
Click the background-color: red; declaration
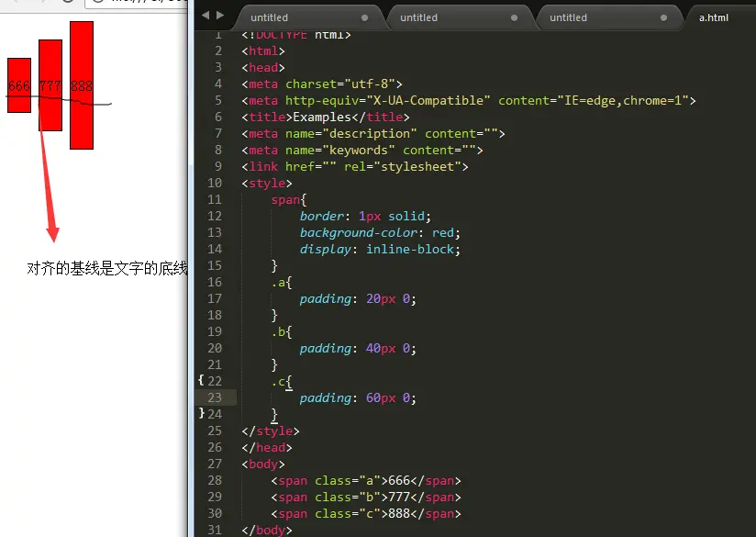click(x=380, y=233)
